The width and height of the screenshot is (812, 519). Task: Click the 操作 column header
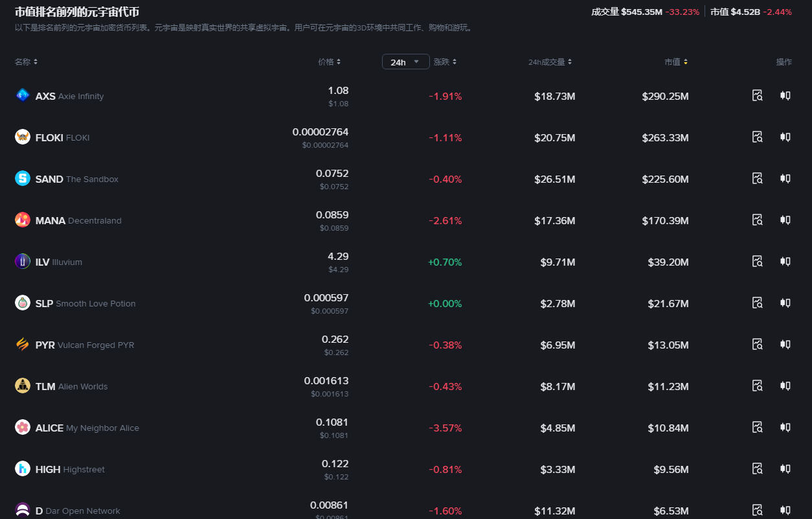click(784, 62)
